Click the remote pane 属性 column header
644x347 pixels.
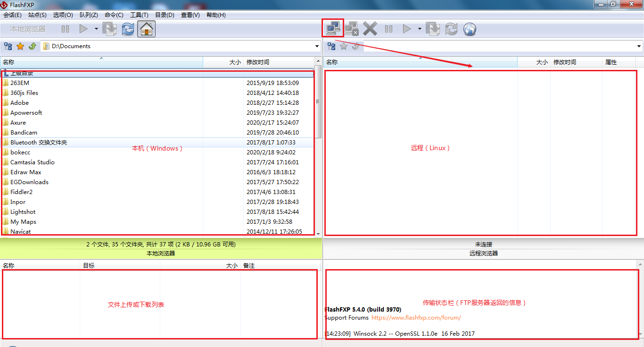pyautogui.click(x=619, y=62)
